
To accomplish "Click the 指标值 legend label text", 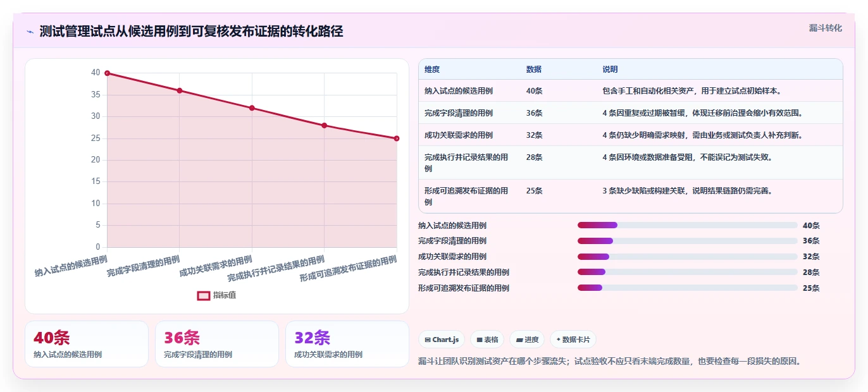I will pyautogui.click(x=225, y=295).
